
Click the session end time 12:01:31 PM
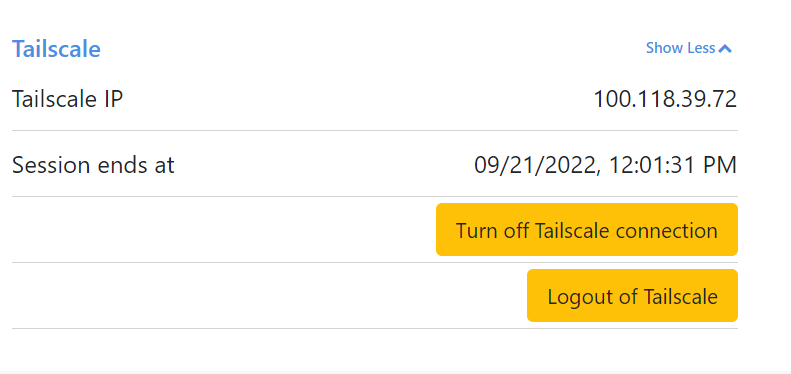(x=673, y=165)
